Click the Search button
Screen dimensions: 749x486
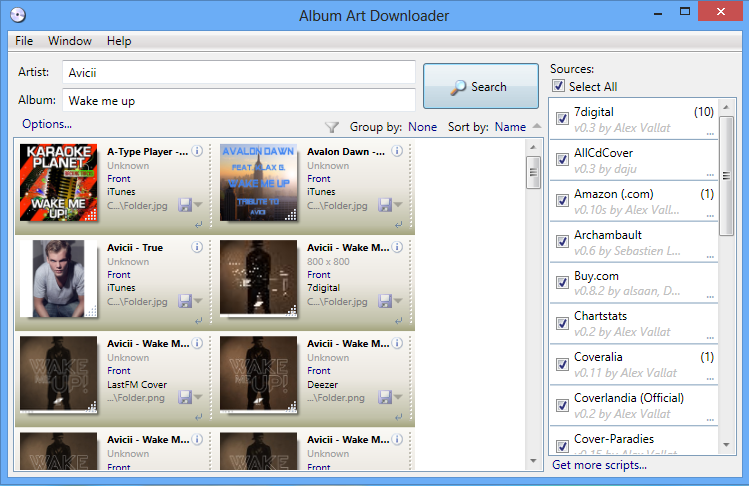[x=481, y=86]
